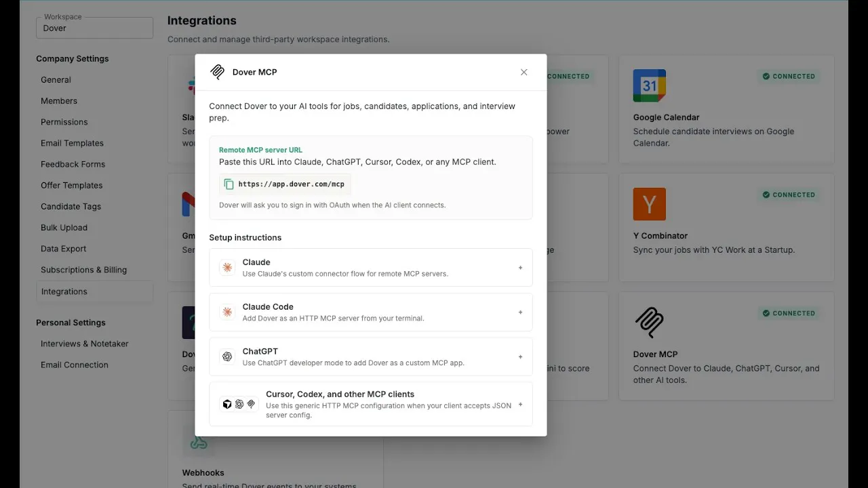Image resolution: width=868 pixels, height=488 pixels.
Task: Open Candidate Tags settings
Action: [x=71, y=206]
